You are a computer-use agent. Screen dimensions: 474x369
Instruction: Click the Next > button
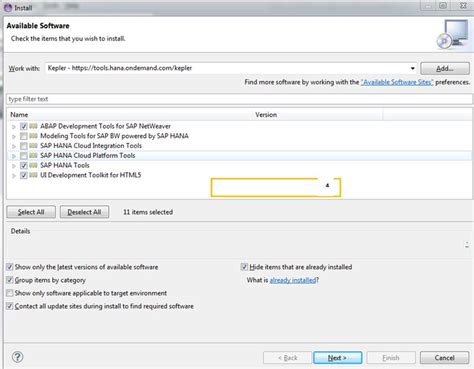click(x=337, y=358)
